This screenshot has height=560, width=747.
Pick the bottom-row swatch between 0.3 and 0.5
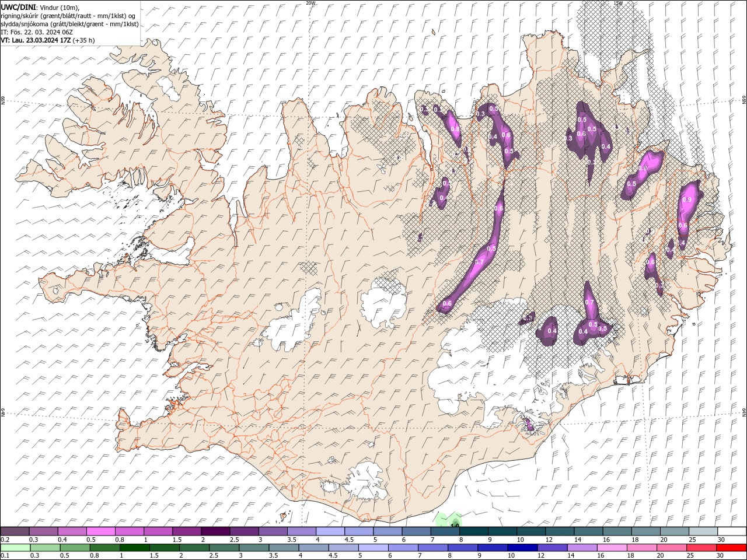click(45, 548)
